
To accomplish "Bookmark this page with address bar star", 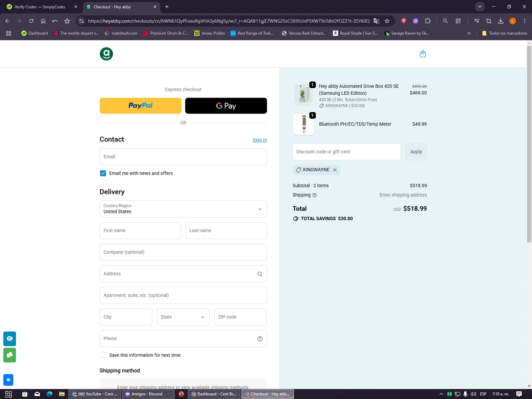I will (x=387, y=21).
